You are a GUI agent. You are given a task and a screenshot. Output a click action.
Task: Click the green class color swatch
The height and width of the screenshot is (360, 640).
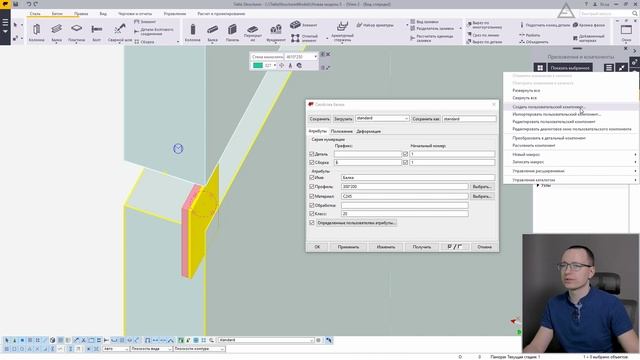tap(258, 65)
